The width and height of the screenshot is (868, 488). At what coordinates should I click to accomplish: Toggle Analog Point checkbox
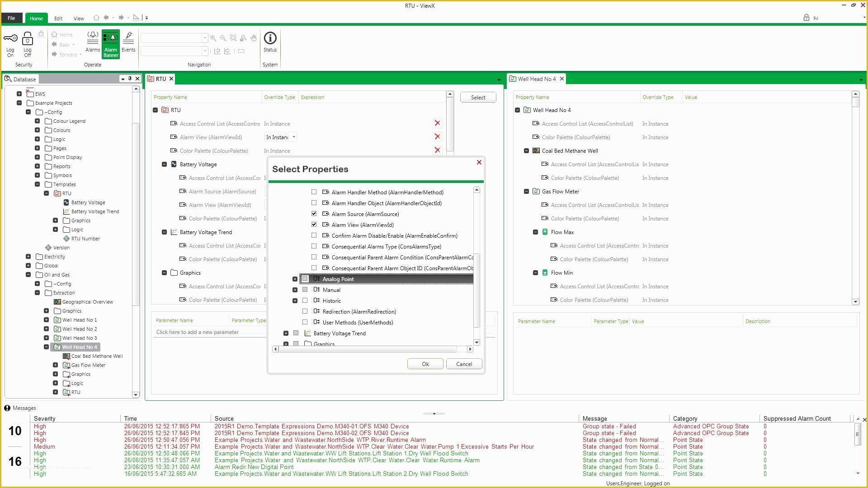pyautogui.click(x=305, y=279)
